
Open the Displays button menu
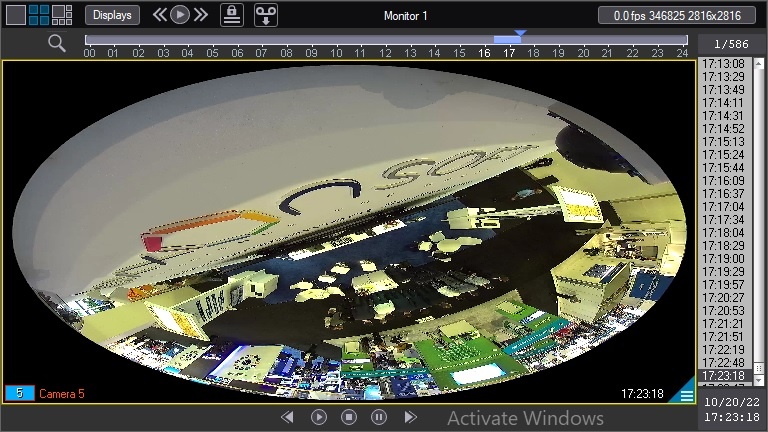tap(112, 15)
